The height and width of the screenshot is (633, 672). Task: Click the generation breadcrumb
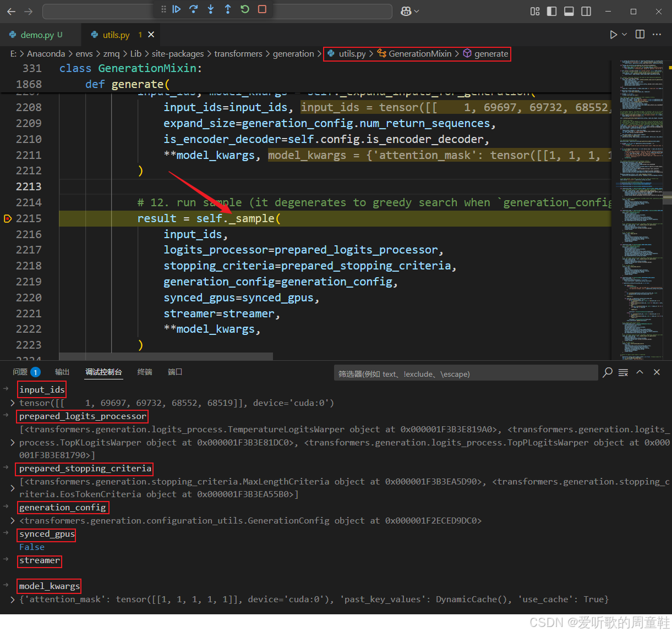pyautogui.click(x=293, y=54)
